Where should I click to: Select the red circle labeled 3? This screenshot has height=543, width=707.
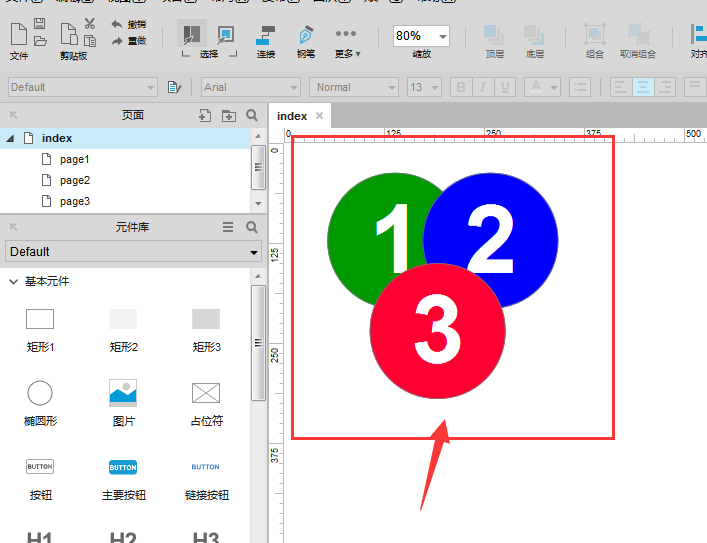point(437,331)
